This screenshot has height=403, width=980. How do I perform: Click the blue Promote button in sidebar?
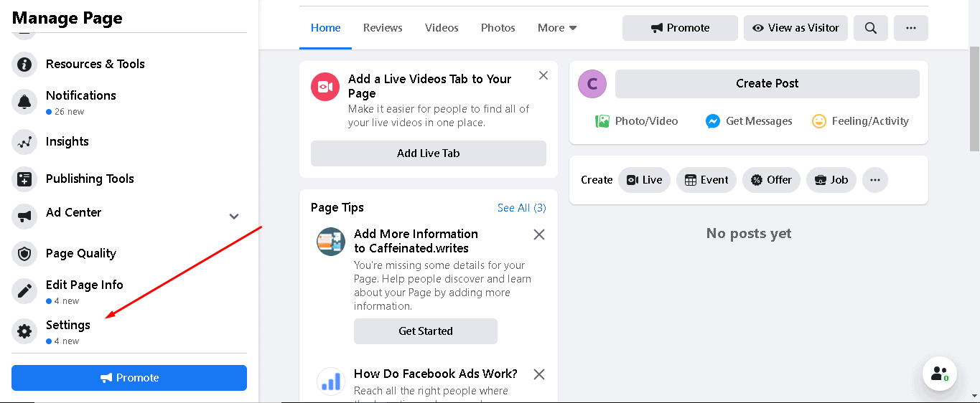tap(129, 378)
